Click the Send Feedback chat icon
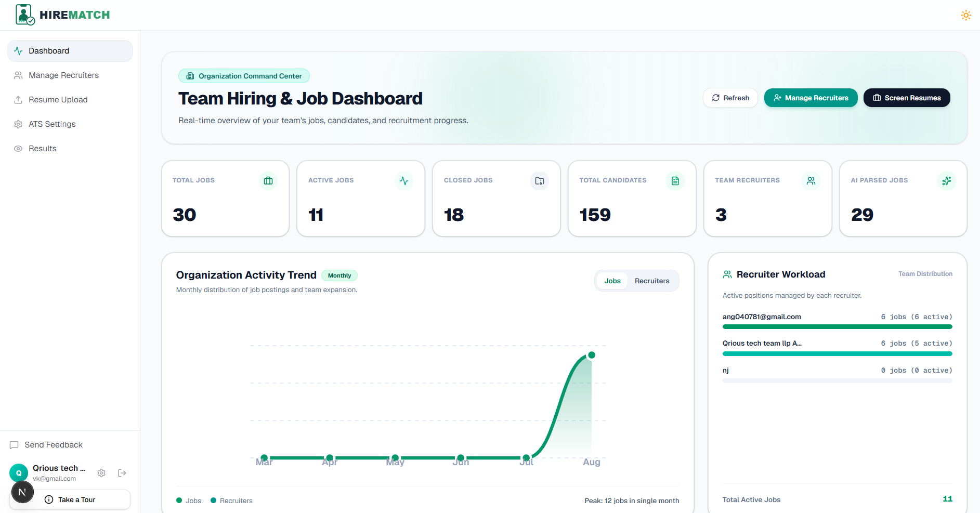 (14, 445)
